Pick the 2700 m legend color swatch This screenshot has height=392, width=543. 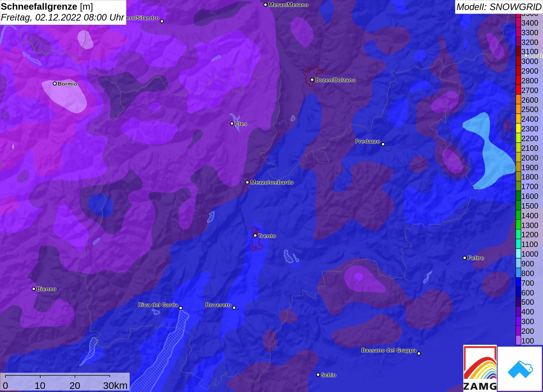pos(518,90)
